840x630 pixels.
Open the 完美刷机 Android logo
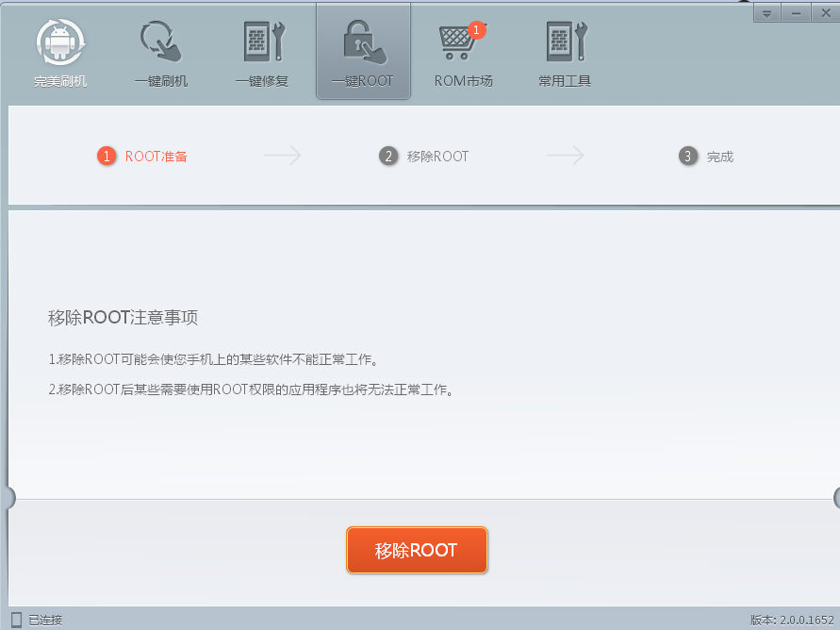pyautogui.click(x=60, y=52)
